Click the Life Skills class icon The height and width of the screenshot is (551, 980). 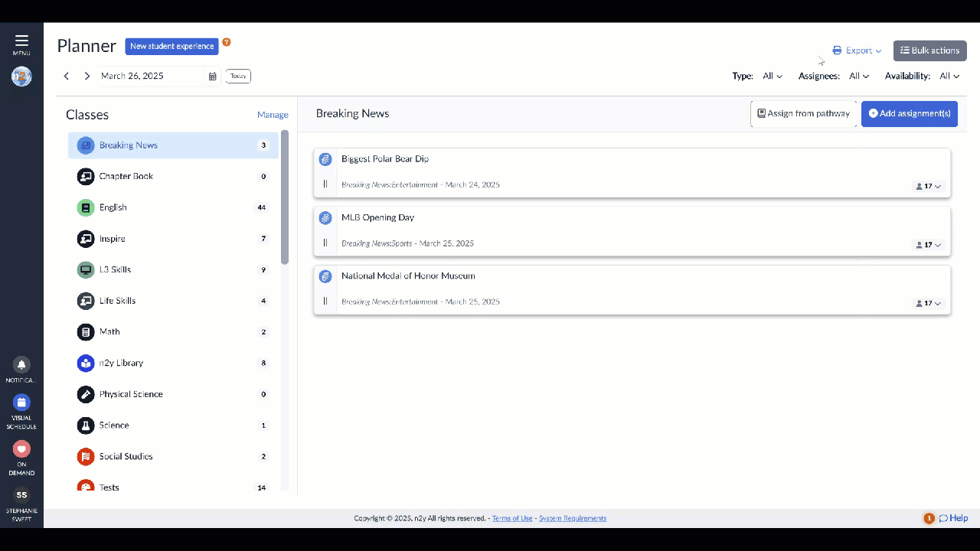coord(86,301)
